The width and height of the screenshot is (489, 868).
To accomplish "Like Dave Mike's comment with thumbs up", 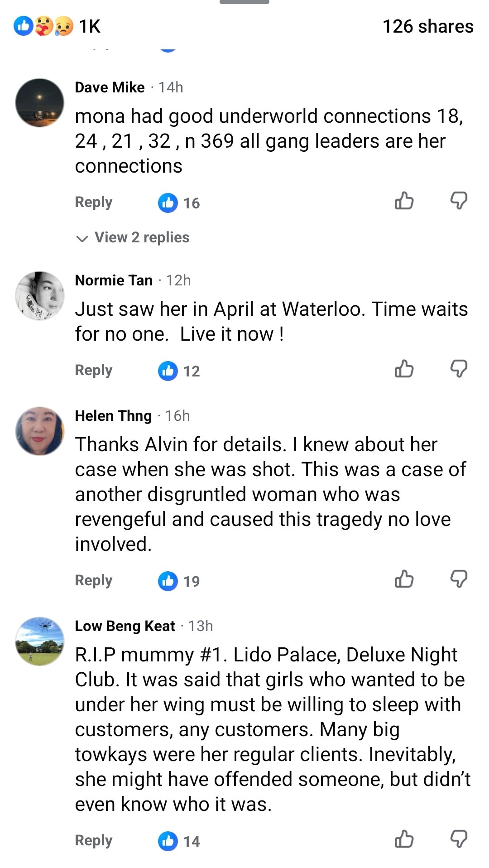I will (404, 201).
